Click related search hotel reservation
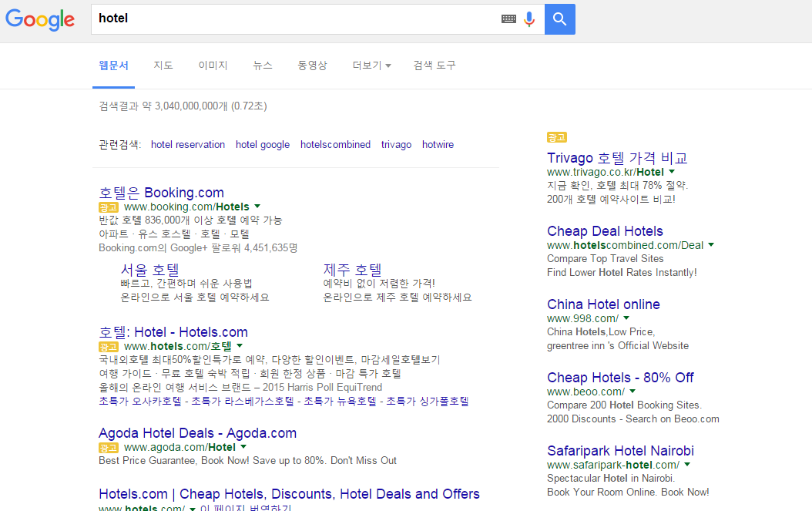Screen dimensions: 812x511 tap(188, 145)
